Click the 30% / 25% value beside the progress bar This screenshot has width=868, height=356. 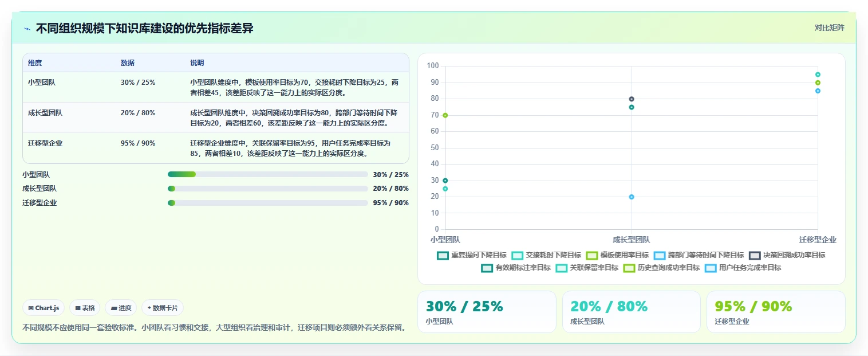(x=390, y=175)
